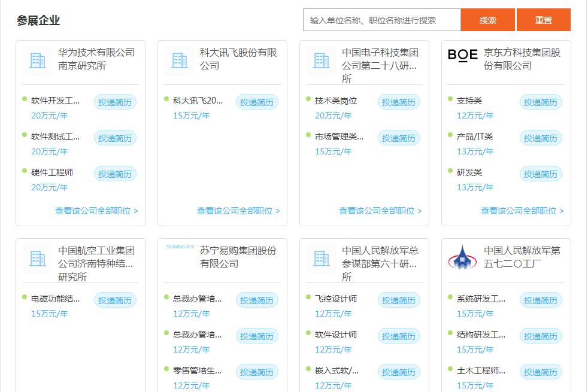Open company name 中国人民解放军总参谋部第六十研...所

pyautogui.click(x=380, y=264)
